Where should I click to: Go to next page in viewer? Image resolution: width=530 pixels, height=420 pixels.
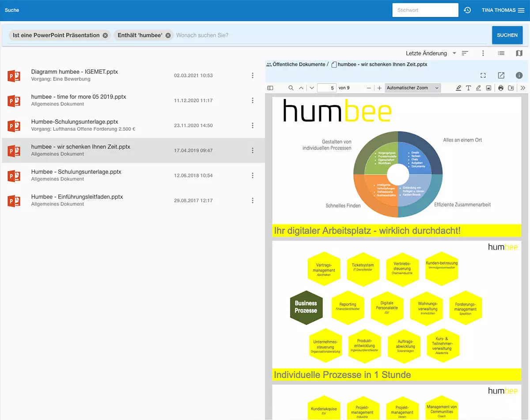click(x=312, y=88)
